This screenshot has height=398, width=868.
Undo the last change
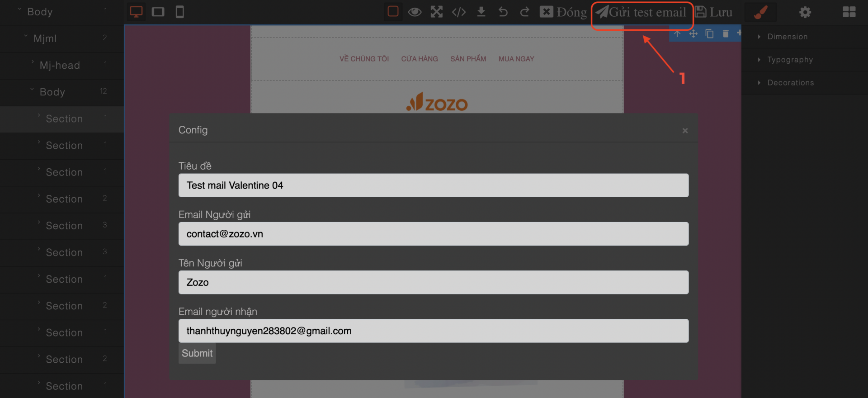tap(503, 12)
